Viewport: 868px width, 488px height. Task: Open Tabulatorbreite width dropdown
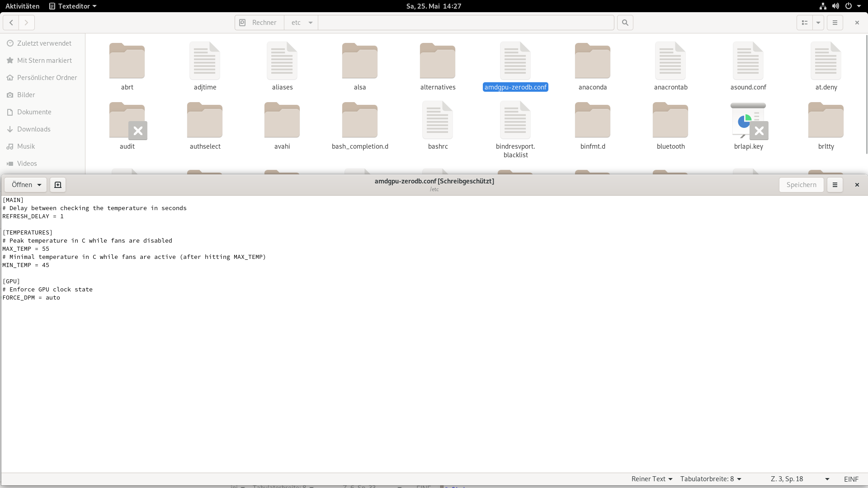tap(711, 479)
